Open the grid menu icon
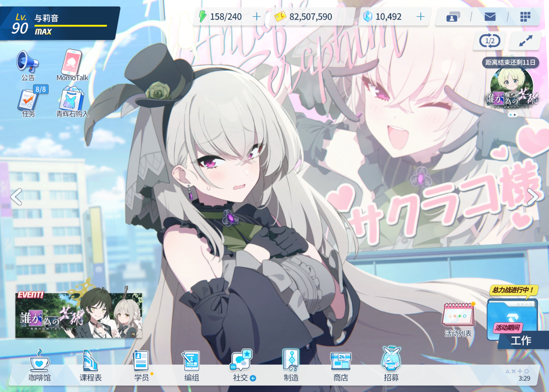The image size is (549, 392). click(x=525, y=17)
